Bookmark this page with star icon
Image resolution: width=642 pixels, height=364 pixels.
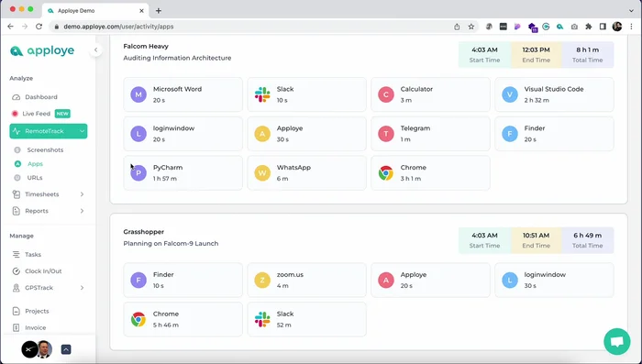coord(471,27)
